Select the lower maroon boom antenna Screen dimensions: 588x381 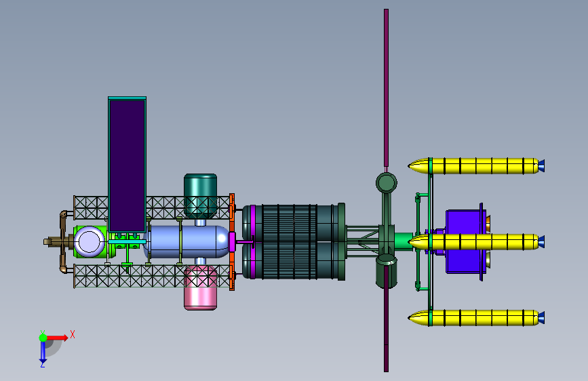click(x=387, y=319)
